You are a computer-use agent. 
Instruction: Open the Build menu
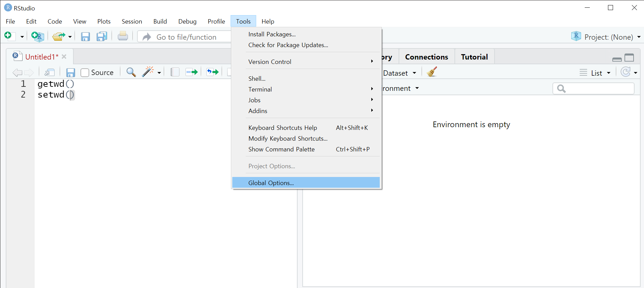[x=160, y=21]
